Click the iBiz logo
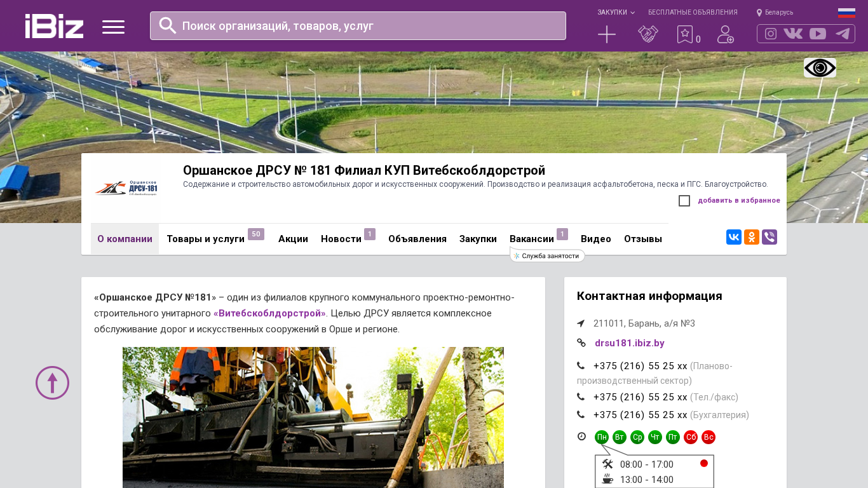The width and height of the screenshot is (868, 488). pyautogui.click(x=54, y=26)
